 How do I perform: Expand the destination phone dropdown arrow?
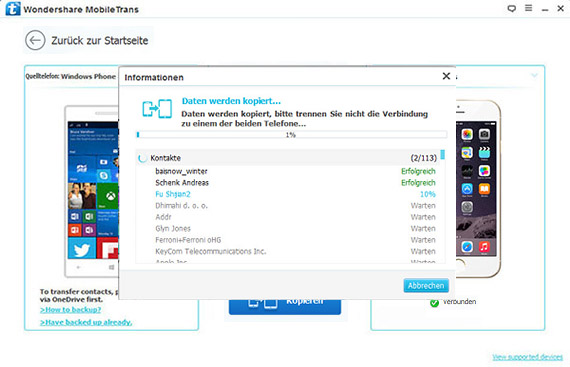click(534, 76)
